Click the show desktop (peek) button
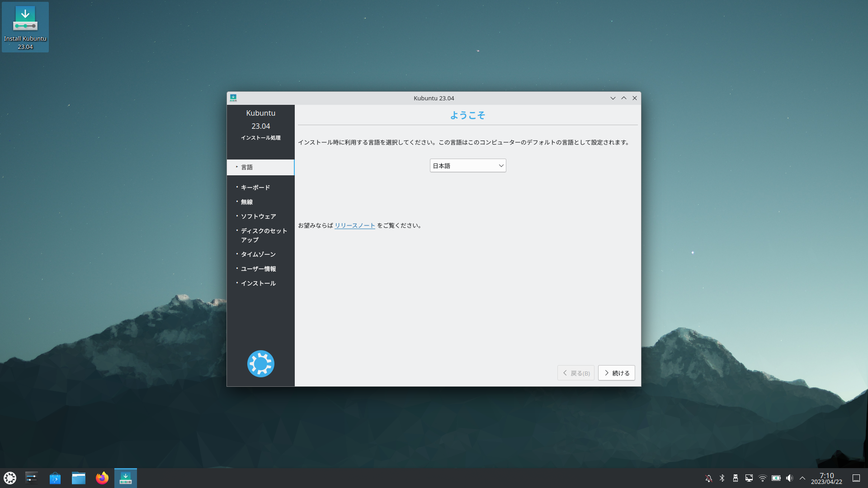This screenshot has width=868, height=488. 856,478
